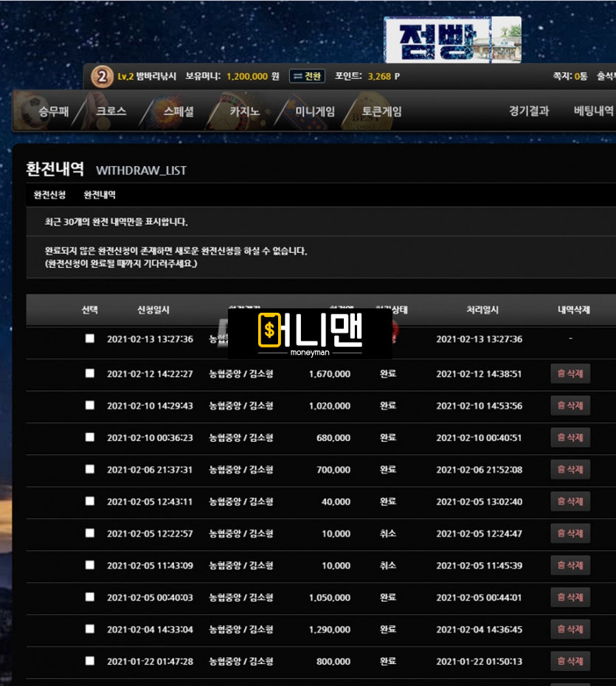
Task: Select the checkbox for the 1,670,000 withdrawal
Action: tap(89, 373)
